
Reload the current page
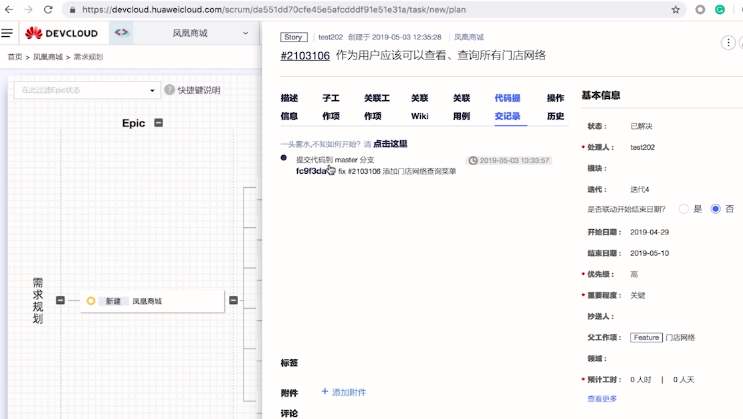pos(48,9)
